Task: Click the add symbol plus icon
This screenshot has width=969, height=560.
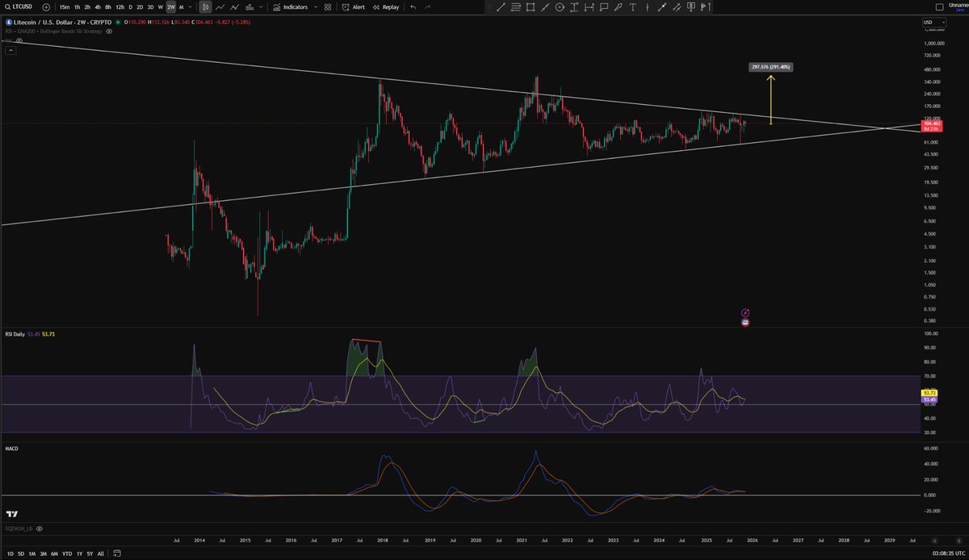Action: pos(46,7)
